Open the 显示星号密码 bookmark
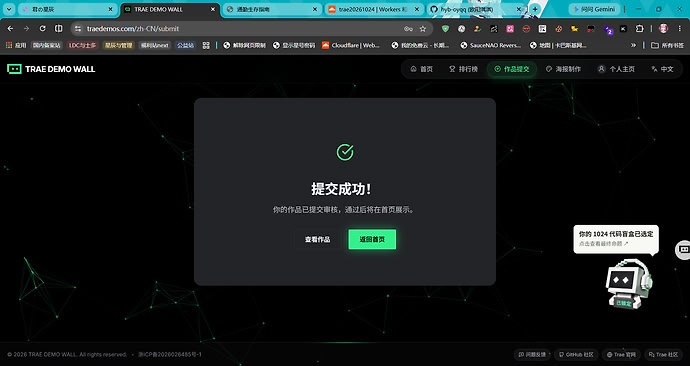This screenshot has height=366, width=690. (294, 45)
